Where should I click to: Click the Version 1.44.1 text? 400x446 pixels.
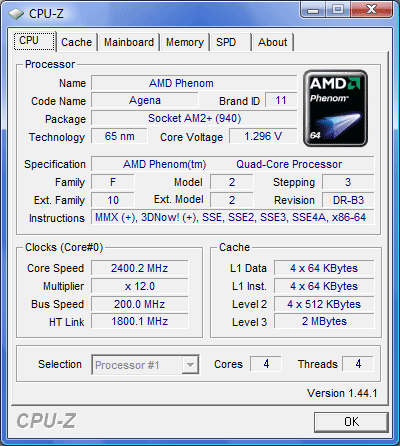coord(342,393)
